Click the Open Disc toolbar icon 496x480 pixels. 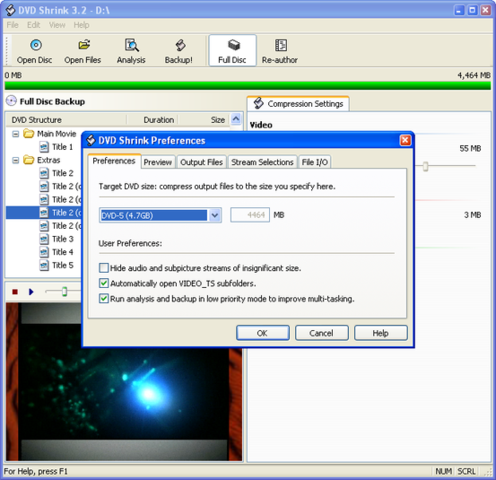tap(36, 45)
